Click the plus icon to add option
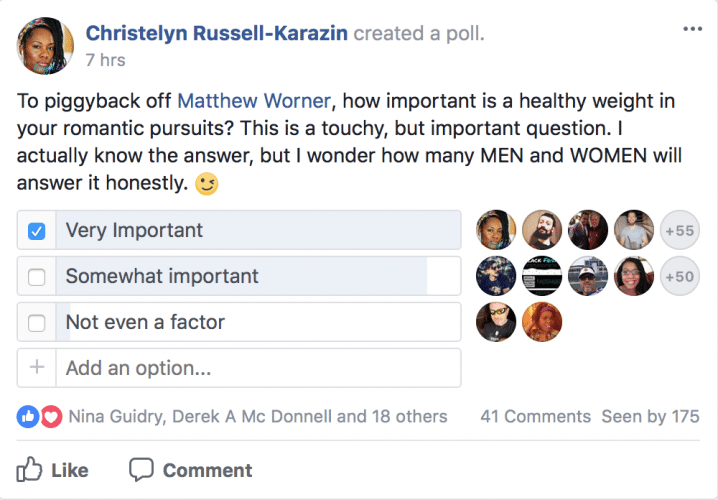718x500 pixels. [x=37, y=368]
